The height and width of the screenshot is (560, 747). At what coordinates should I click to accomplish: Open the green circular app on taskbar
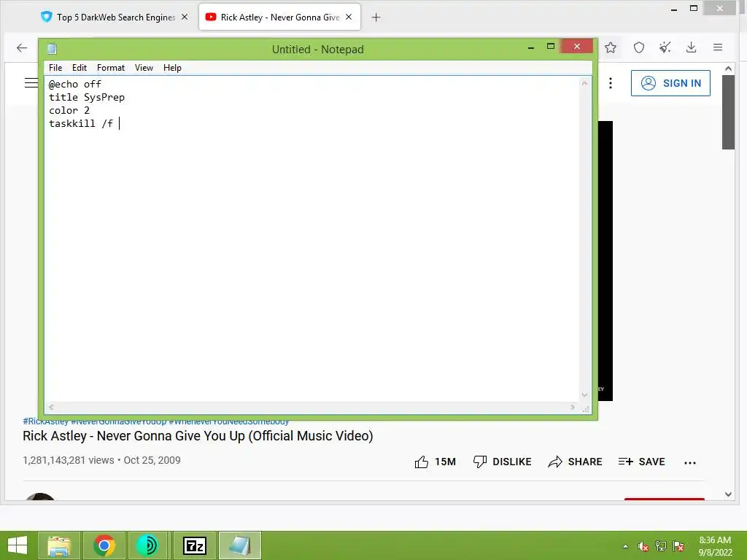click(x=148, y=545)
